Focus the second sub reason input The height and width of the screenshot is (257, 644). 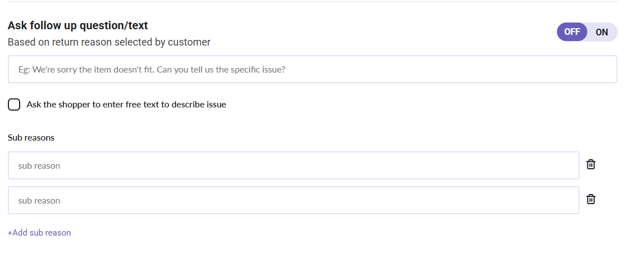tap(293, 201)
